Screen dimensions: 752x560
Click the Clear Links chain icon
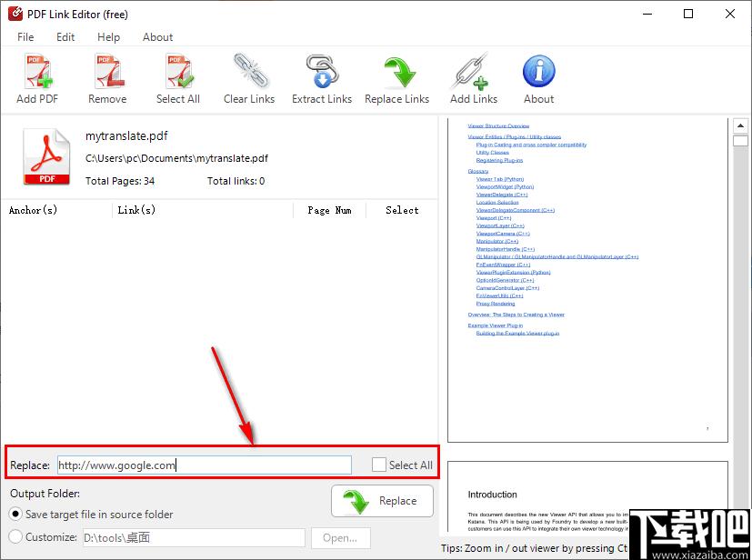(251, 72)
